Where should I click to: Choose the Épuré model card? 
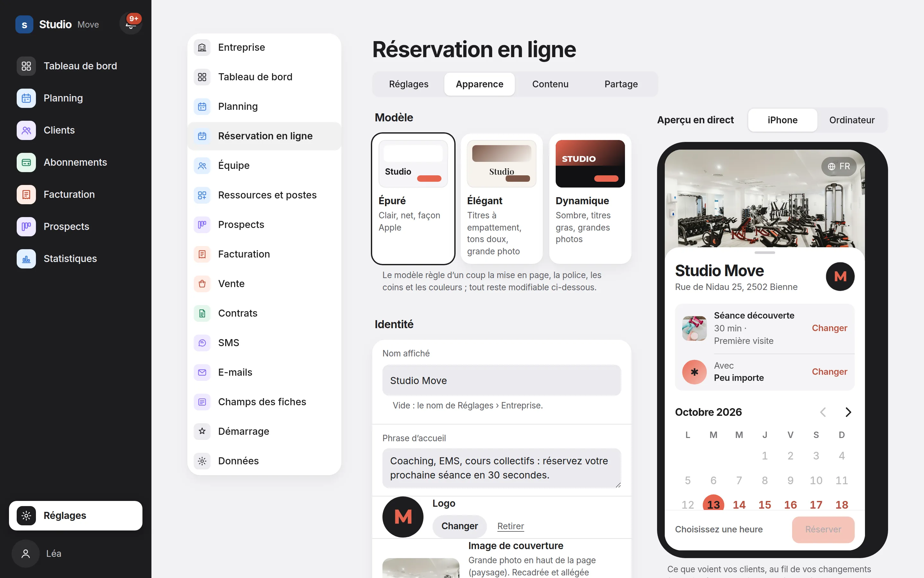413,199
